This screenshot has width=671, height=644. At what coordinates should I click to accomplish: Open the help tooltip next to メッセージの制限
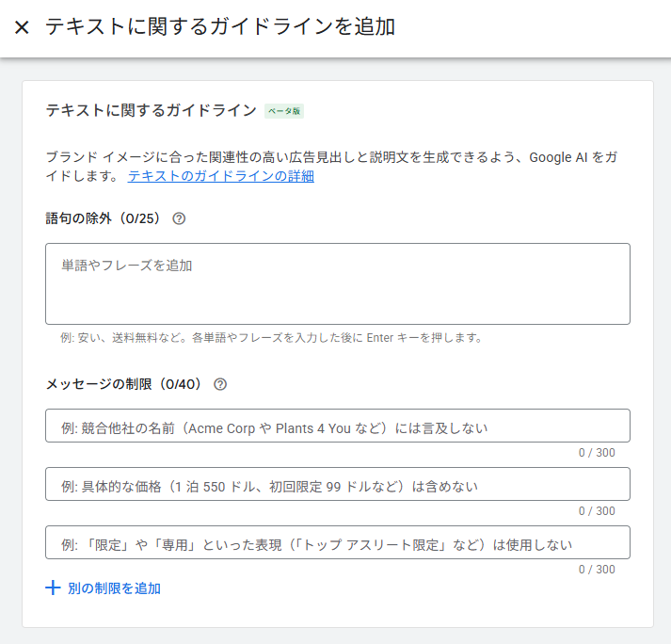pos(220,384)
